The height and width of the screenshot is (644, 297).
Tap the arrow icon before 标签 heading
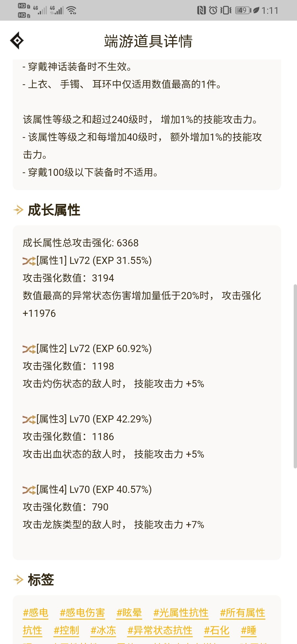tap(18, 580)
